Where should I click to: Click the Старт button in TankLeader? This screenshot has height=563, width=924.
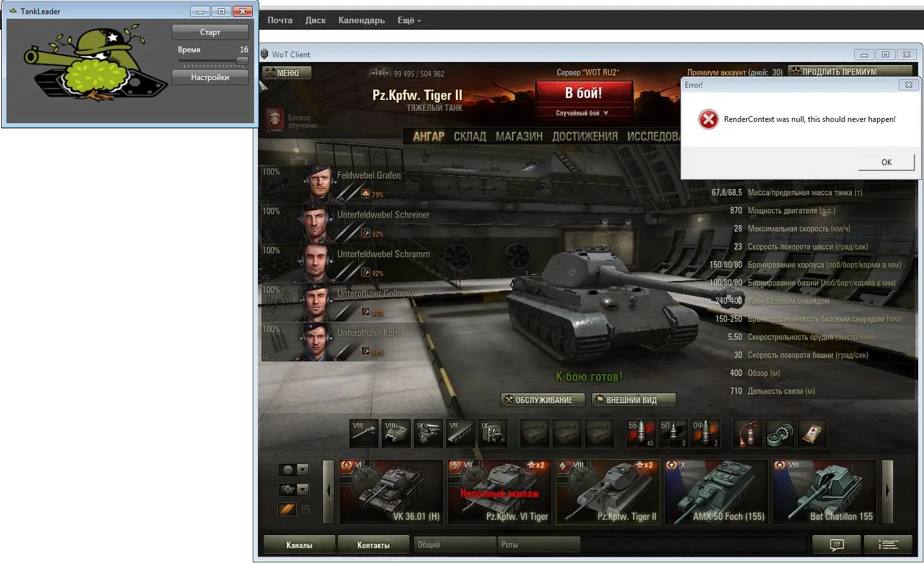point(210,32)
